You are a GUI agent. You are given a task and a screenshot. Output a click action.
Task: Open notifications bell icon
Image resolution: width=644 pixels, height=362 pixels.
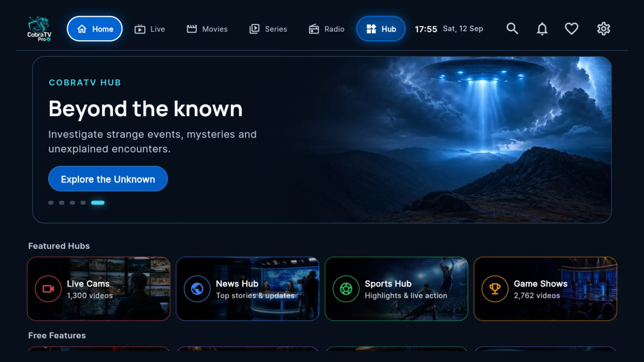click(x=542, y=29)
